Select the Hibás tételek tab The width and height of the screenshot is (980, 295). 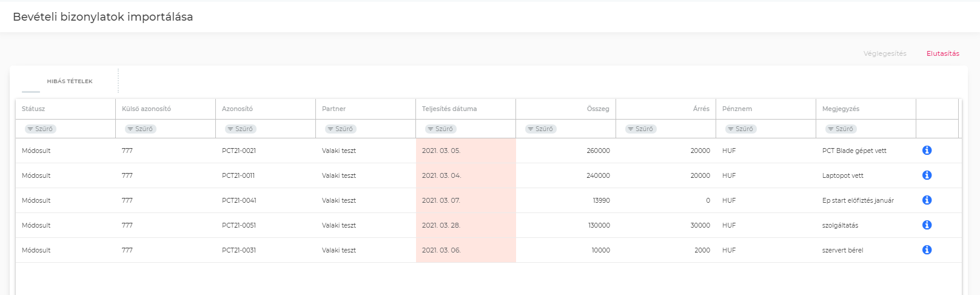[x=70, y=81]
